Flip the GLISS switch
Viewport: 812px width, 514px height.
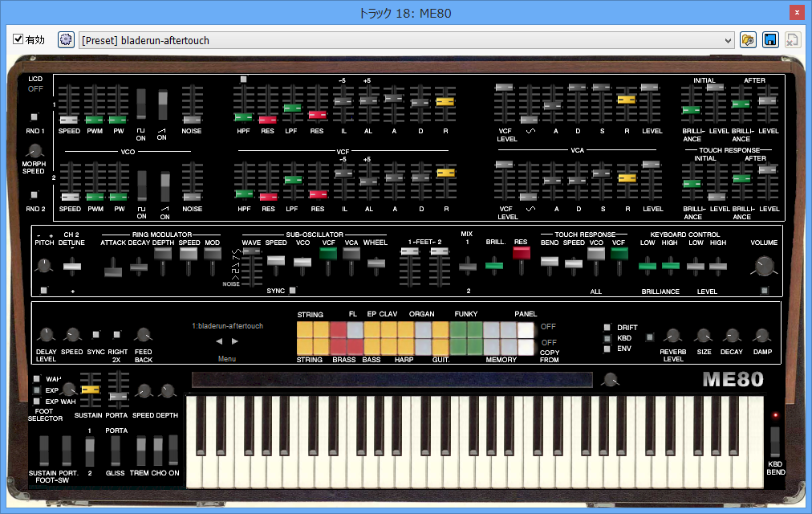point(116,451)
